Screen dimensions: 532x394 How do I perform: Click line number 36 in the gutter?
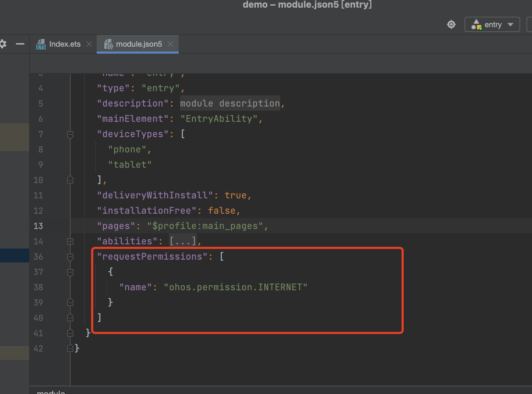coord(38,257)
